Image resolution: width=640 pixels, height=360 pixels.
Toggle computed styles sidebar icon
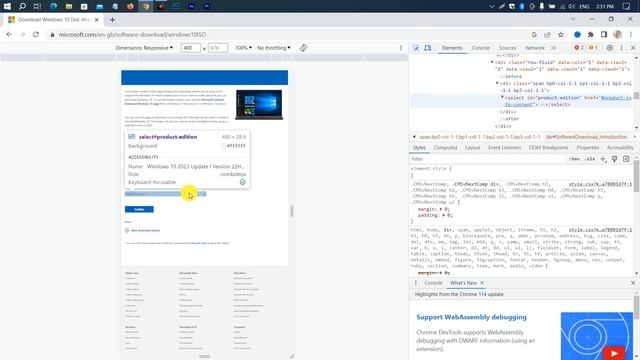click(626, 159)
